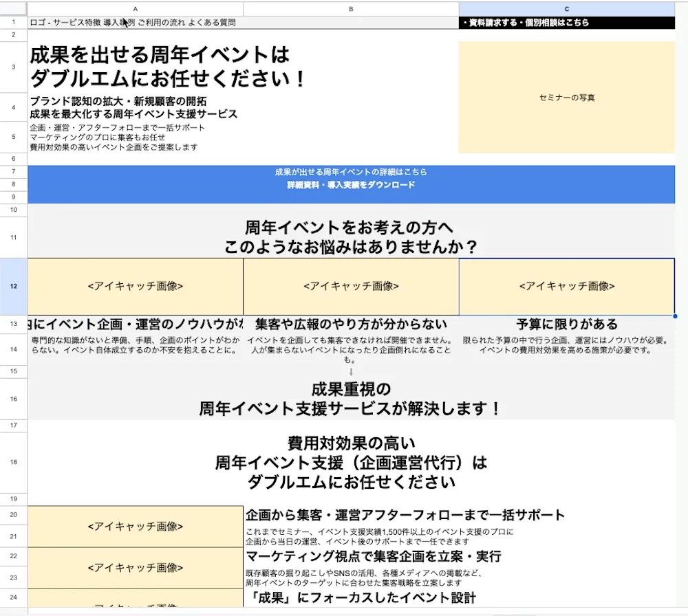The image size is (688, 616).
Task: Click heading 成果重視の周年イベント支援サービスが解決します
Action: coord(351,399)
